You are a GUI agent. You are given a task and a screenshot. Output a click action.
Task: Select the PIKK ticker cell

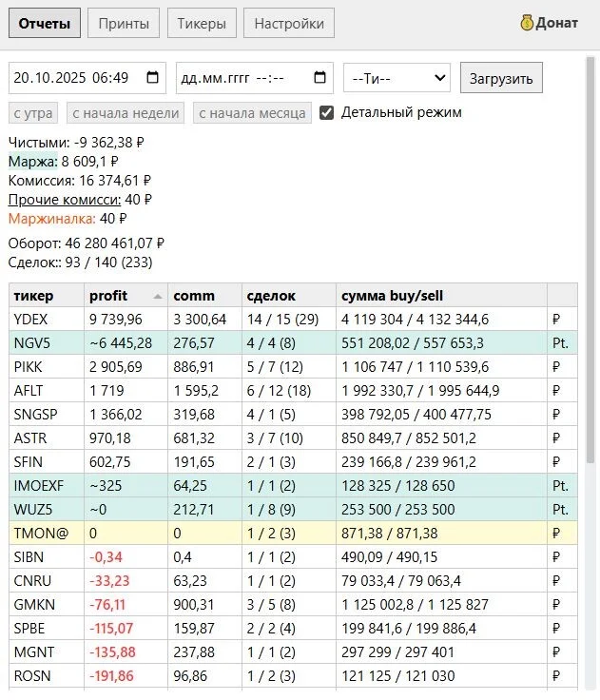(47, 366)
